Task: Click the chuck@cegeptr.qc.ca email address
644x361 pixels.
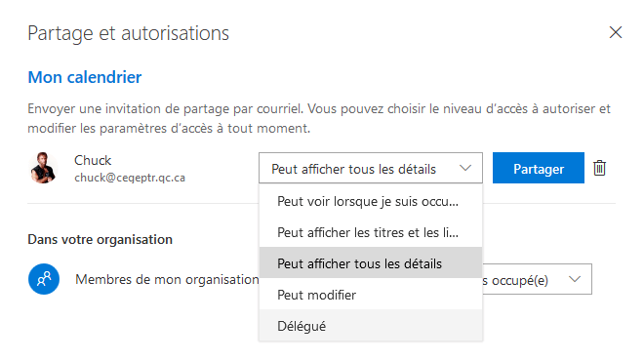Action: pos(130,178)
